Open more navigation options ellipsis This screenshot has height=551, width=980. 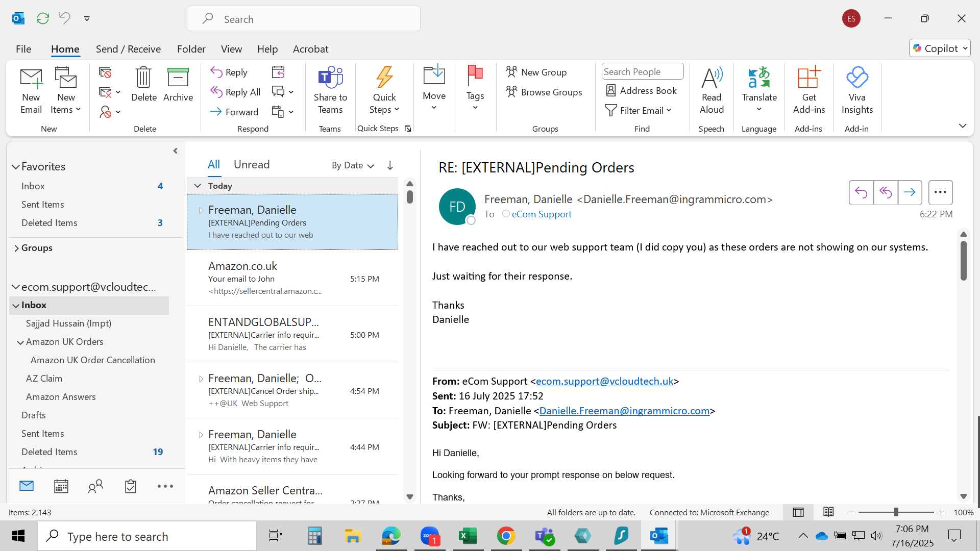(165, 486)
